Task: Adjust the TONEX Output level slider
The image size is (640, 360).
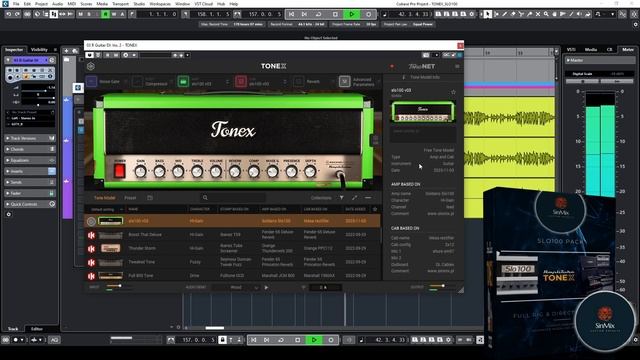Action: click(443, 286)
